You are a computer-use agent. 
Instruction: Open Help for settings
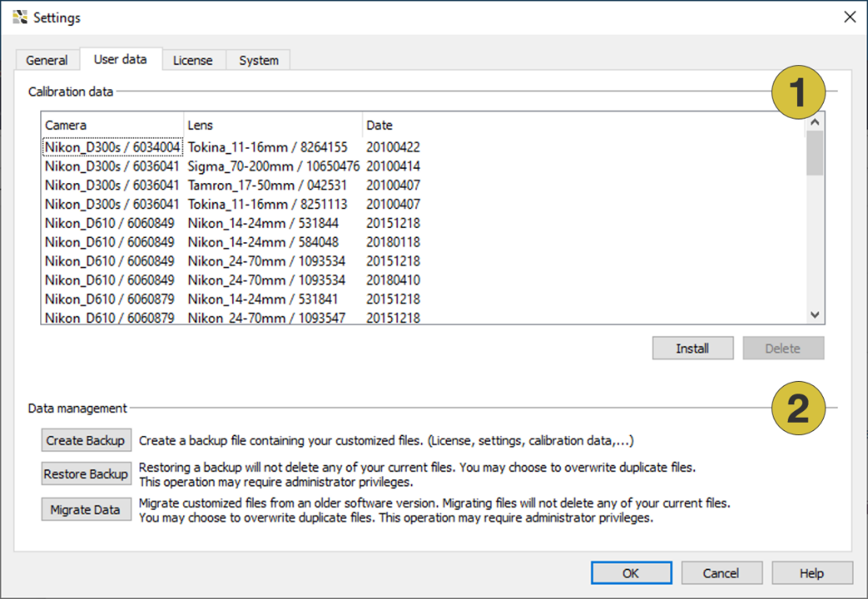pos(811,573)
